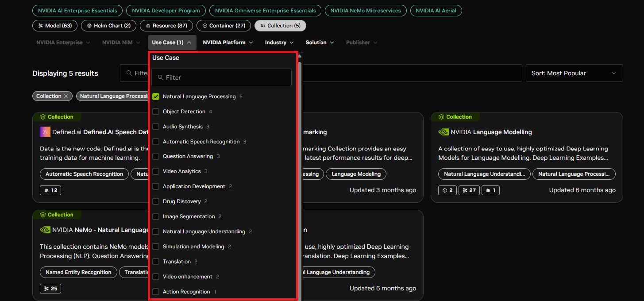Click the Model scissors icon in Model pill

click(41, 26)
